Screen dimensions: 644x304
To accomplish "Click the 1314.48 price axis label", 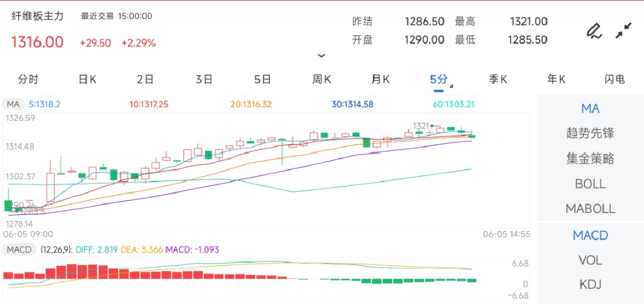I will click(20, 146).
